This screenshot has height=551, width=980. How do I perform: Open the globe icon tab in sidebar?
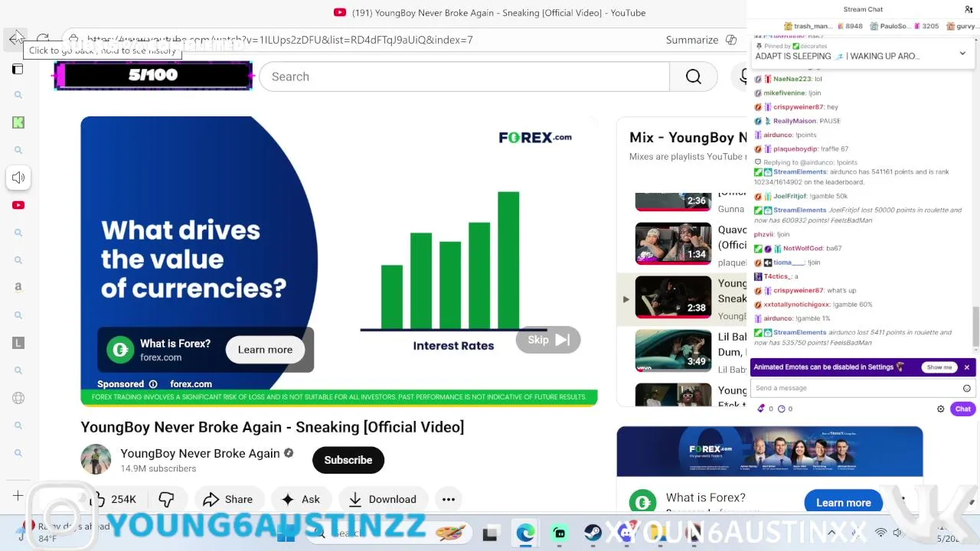(x=18, y=398)
